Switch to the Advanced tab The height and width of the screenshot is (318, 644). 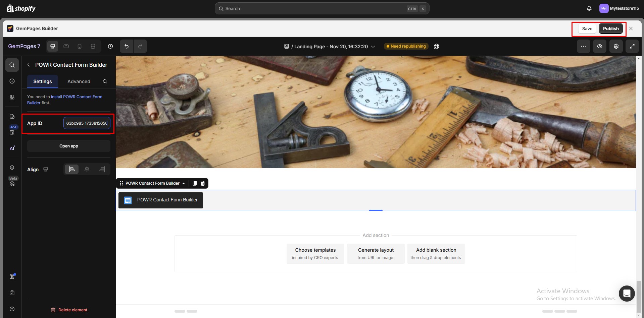(79, 81)
